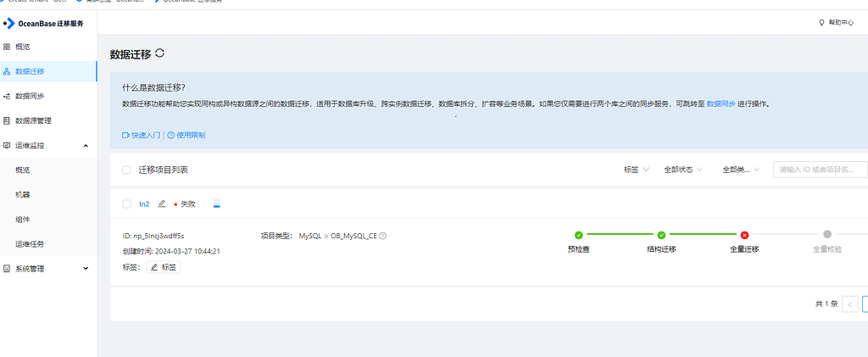The height and width of the screenshot is (357, 868).
Task: Click the help icon beside OB_MySQL_CE
Action: [382, 236]
